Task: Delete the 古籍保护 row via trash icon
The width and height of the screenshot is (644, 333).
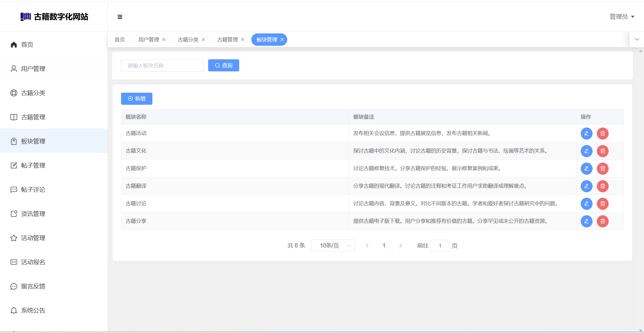Action: [603, 169]
